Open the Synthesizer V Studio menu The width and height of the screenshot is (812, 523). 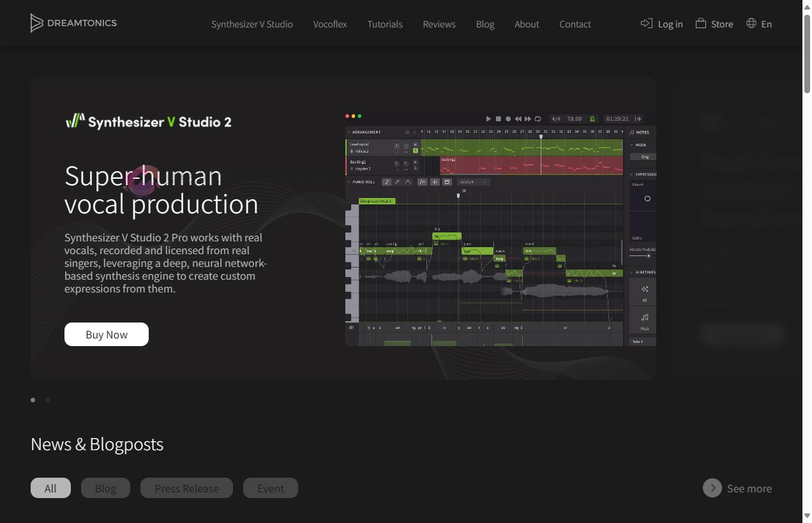[252, 24]
